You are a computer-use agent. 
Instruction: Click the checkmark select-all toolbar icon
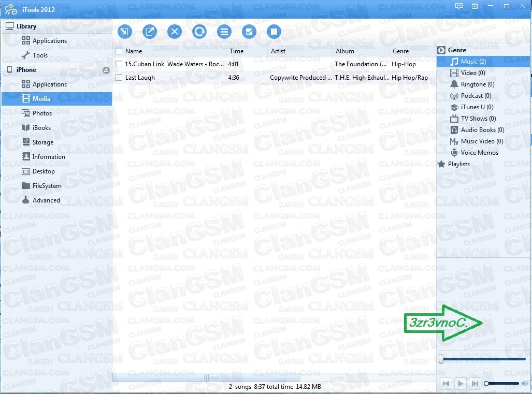click(x=249, y=32)
